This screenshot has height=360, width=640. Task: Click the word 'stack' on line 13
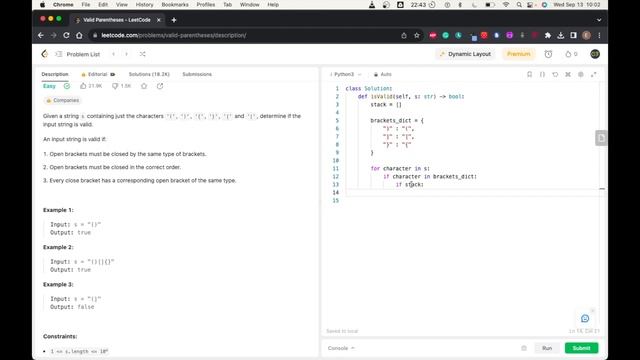click(x=413, y=184)
